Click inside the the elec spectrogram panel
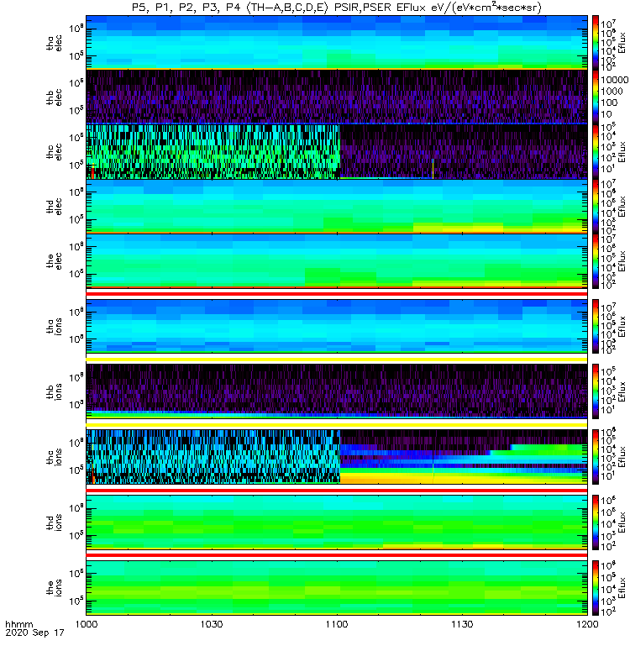 (337, 260)
